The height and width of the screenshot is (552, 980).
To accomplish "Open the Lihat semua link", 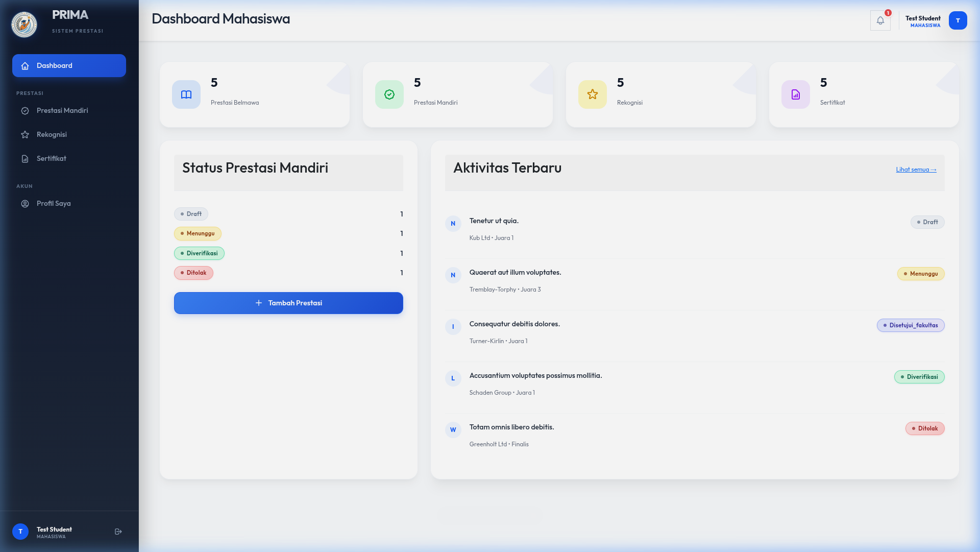I will pos(916,170).
